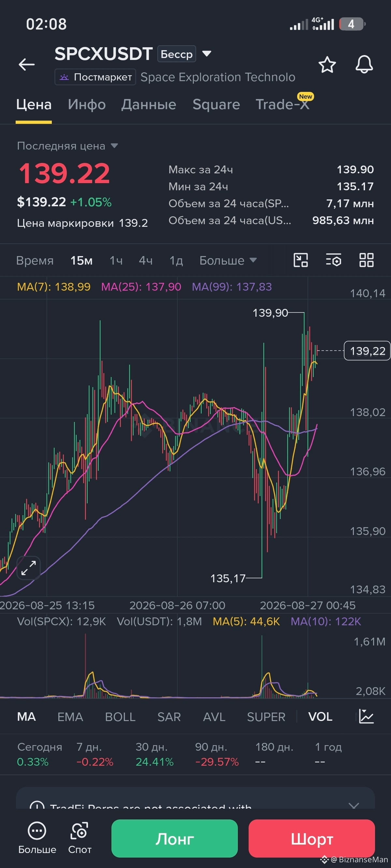
Task: Tap the 02:08 status bar clock
Action: tap(47, 24)
